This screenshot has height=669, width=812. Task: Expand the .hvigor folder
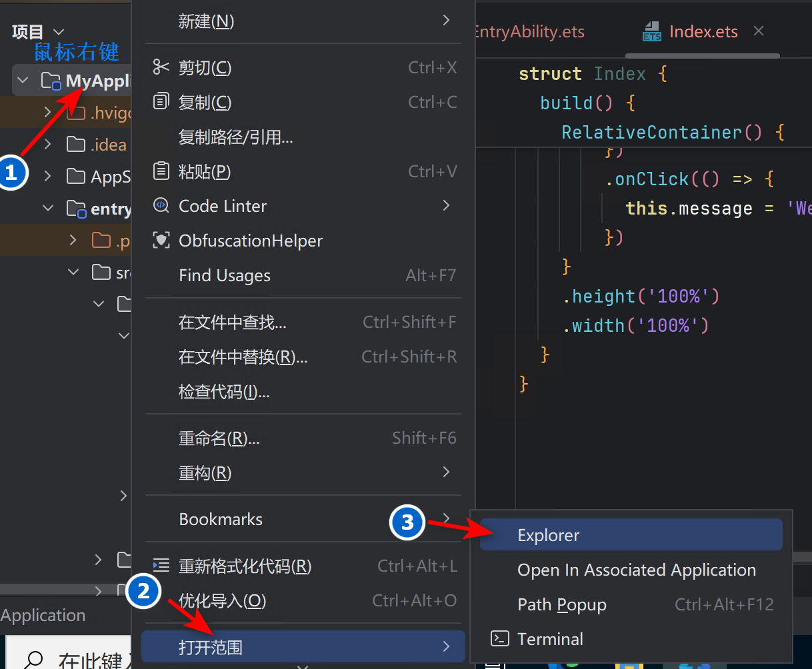pyautogui.click(x=48, y=113)
